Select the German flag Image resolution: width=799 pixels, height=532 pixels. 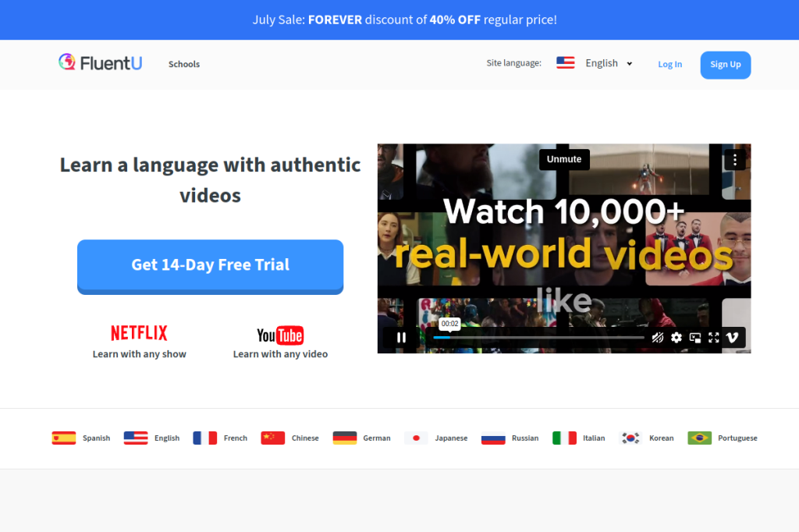coord(344,438)
